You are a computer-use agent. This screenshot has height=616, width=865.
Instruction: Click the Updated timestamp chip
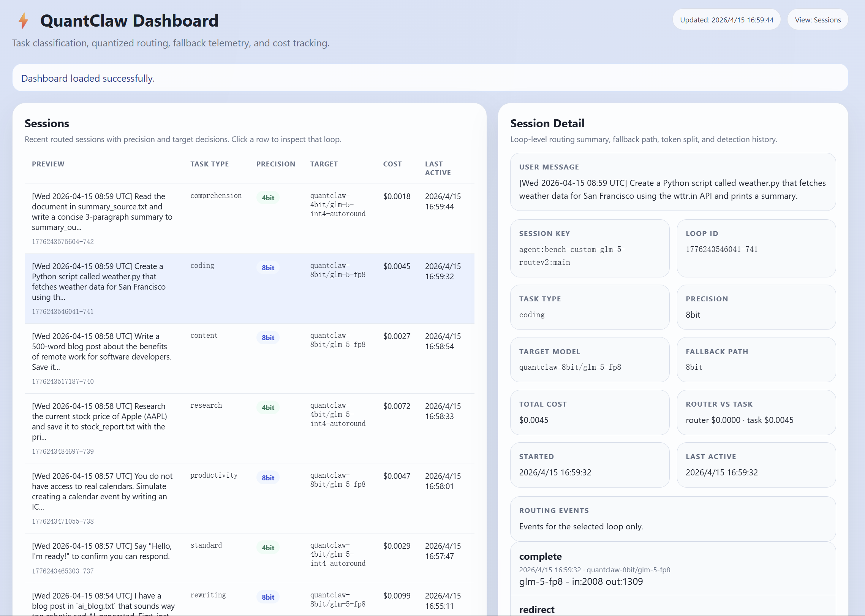coord(726,19)
